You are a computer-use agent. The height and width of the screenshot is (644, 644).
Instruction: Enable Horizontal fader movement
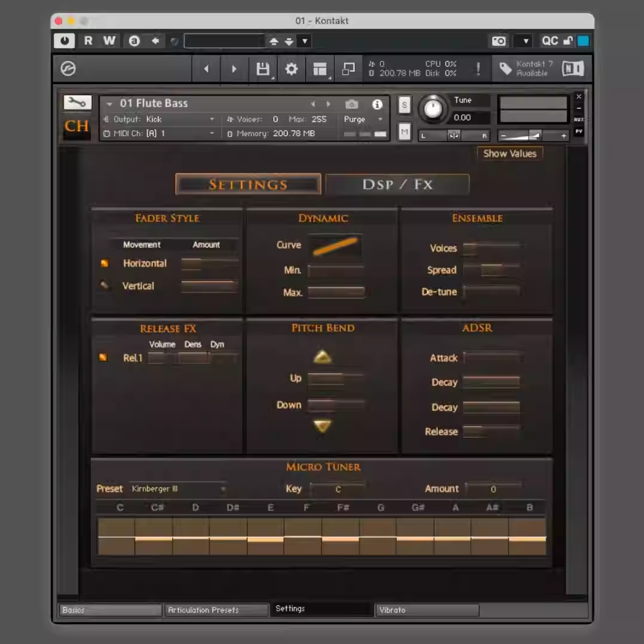[105, 263]
